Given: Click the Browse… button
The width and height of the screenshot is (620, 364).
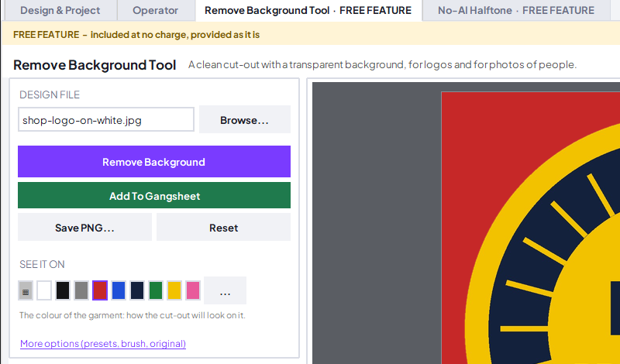Looking at the screenshot, I should [x=245, y=120].
